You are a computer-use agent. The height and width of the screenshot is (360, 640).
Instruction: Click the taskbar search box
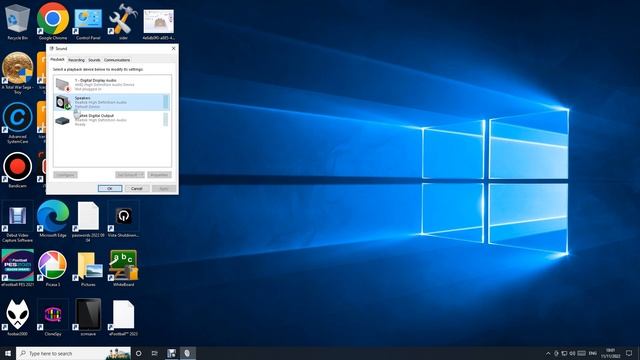(x=73, y=353)
